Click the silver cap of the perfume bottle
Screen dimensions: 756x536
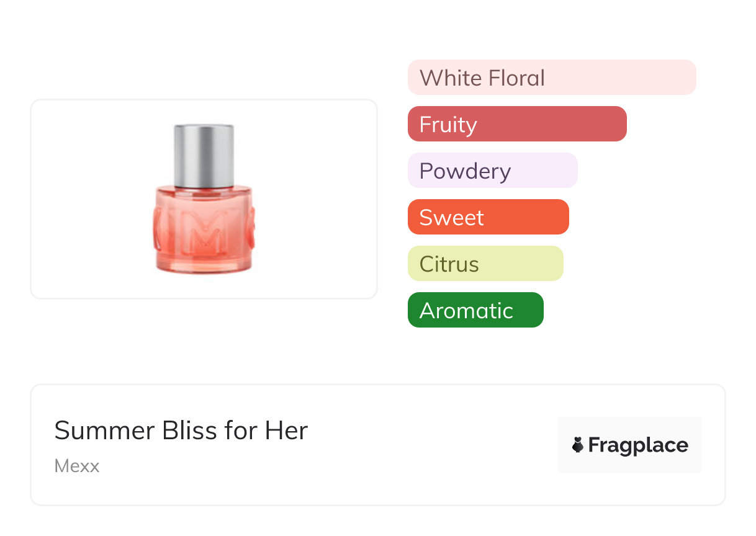[204, 155]
